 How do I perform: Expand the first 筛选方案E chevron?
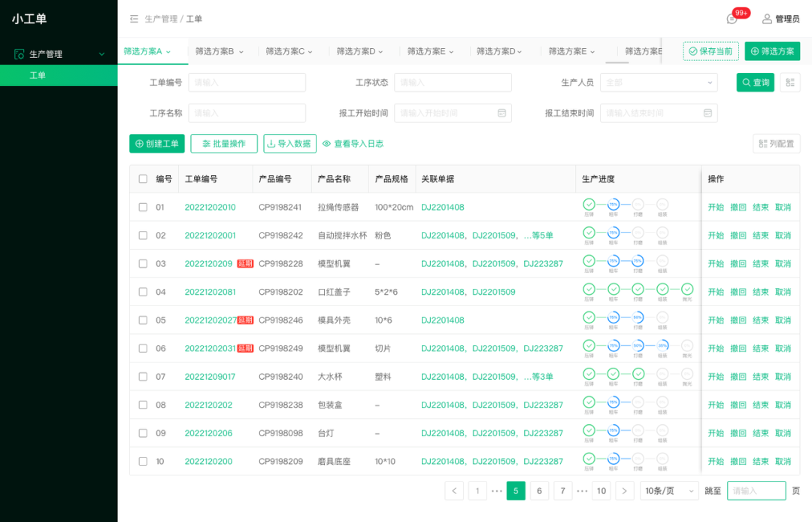(451, 52)
